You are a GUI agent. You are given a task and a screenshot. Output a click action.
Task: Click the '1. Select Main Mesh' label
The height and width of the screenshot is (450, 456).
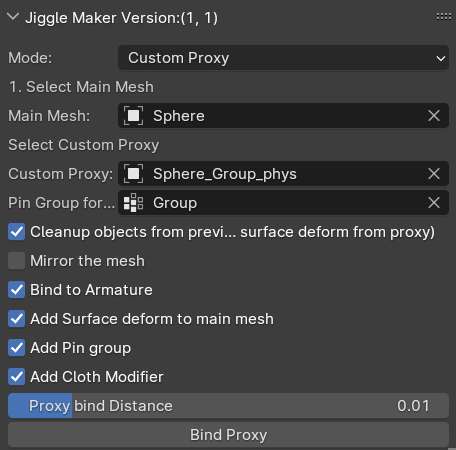81,87
